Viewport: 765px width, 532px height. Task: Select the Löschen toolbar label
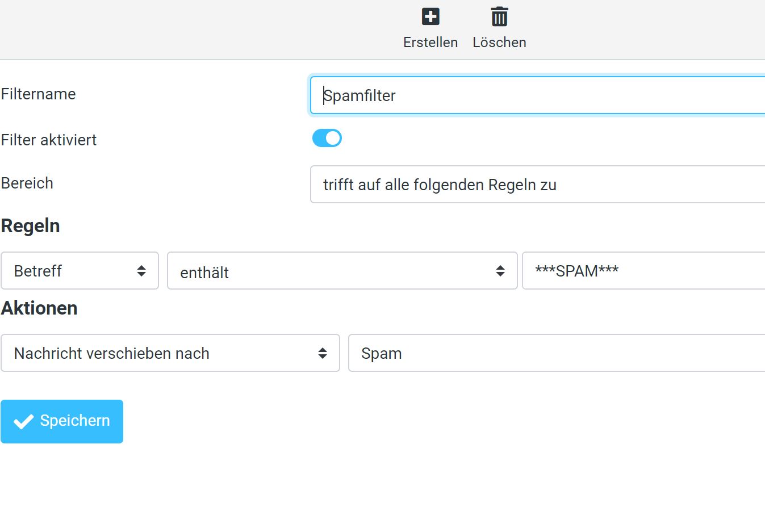coord(499,43)
